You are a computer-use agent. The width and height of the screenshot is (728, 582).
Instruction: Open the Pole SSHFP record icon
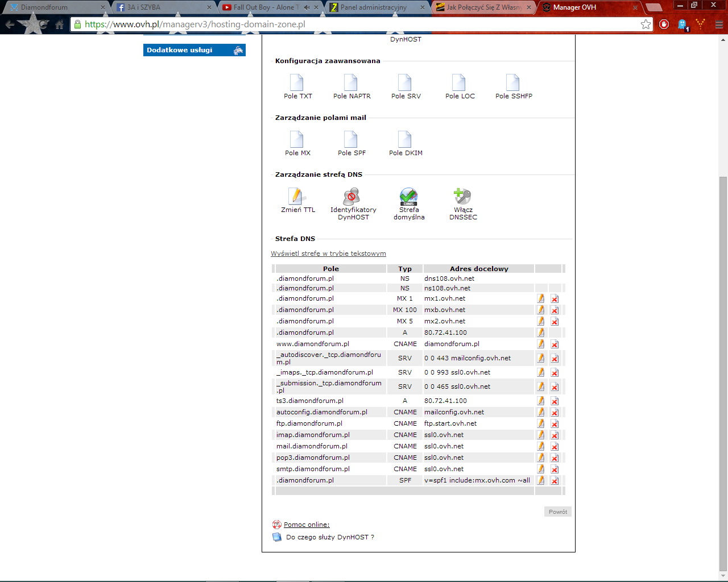click(x=513, y=83)
